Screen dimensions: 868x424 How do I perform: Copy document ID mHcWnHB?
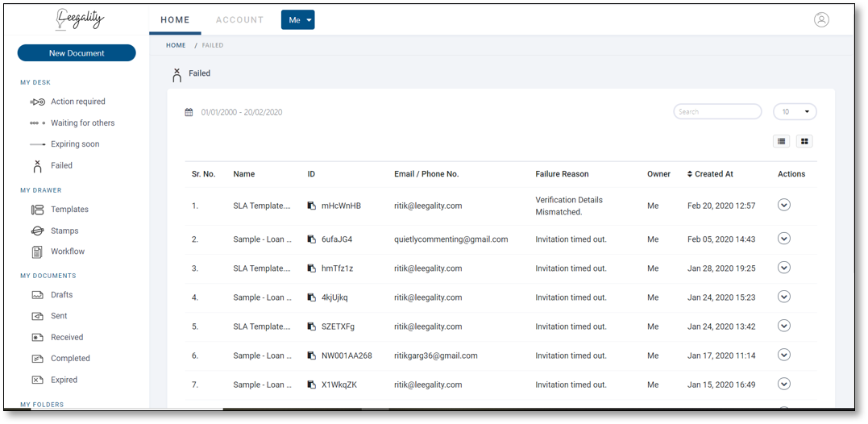tap(312, 206)
